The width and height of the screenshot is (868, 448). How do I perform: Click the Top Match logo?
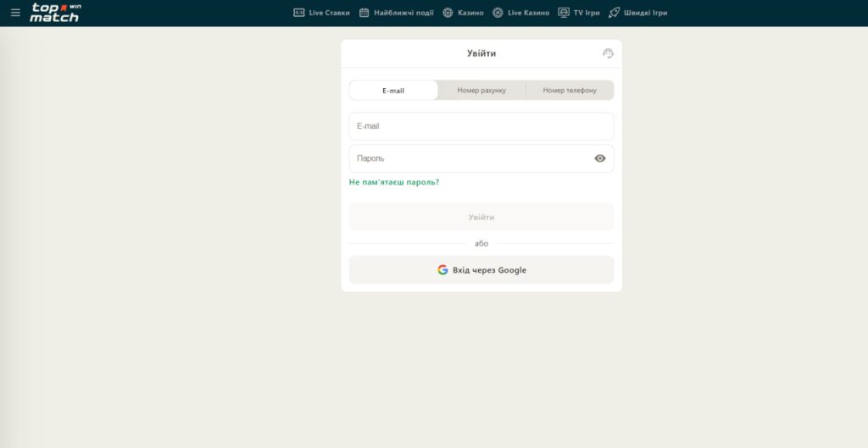point(55,13)
